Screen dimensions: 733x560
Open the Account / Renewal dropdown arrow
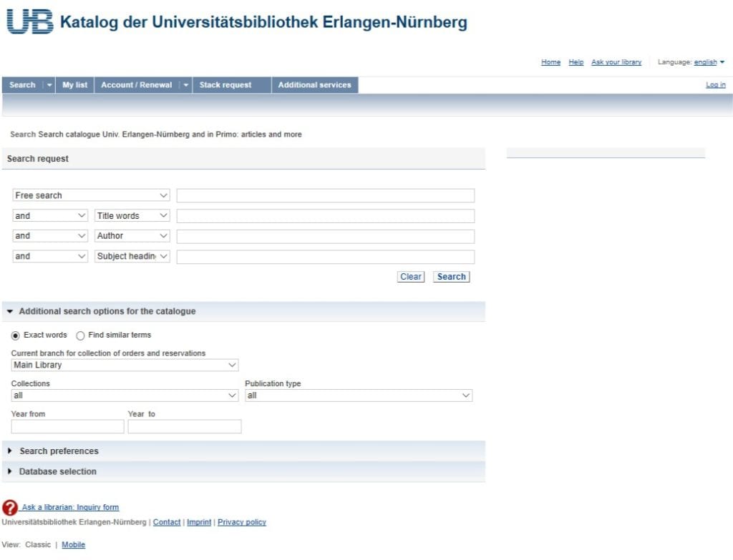(x=185, y=84)
